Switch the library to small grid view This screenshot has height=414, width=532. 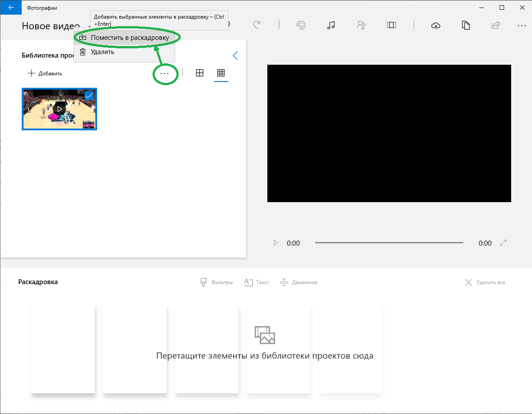(x=221, y=73)
